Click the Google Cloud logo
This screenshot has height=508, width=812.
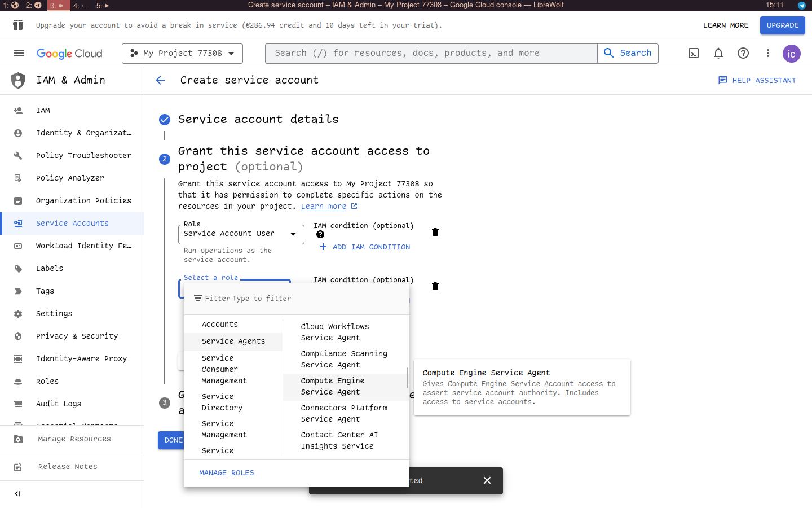coord(69,53)
